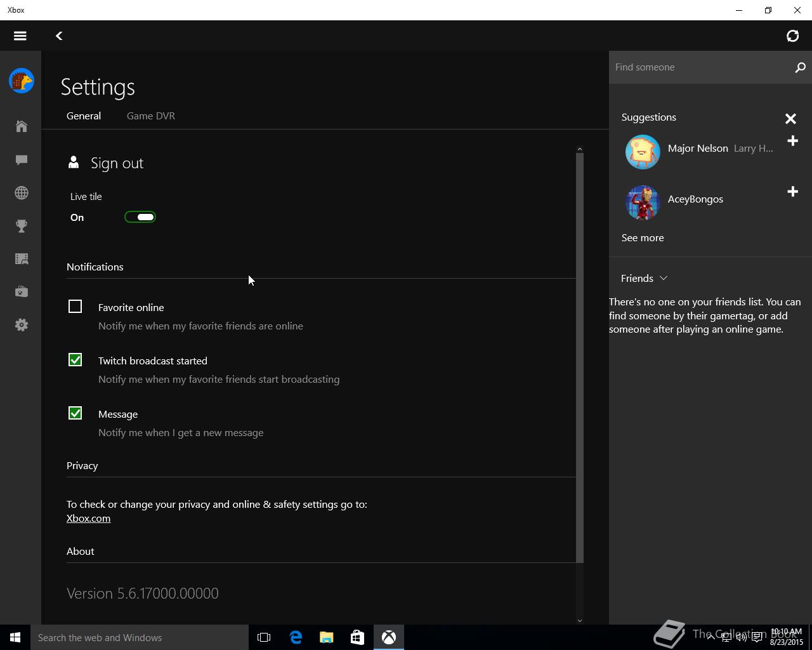Image resolution: width=812 pixels, height=650 pixels.
Task: Click the Settings gear in sidebar
Action: [22, 325]
